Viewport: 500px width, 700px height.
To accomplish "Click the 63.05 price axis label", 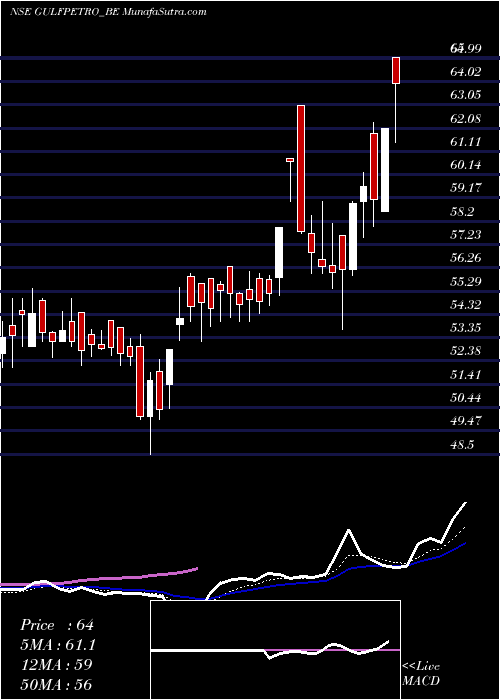I will coord(466,95).
